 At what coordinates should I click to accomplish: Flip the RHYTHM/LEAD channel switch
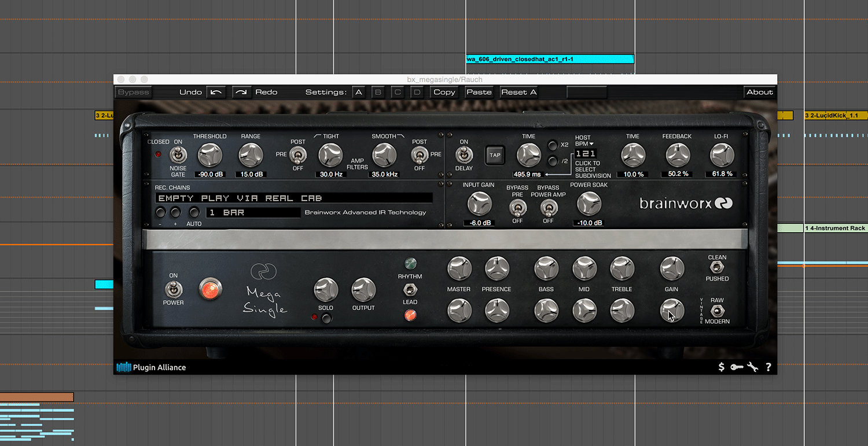(x=410, y=289)
